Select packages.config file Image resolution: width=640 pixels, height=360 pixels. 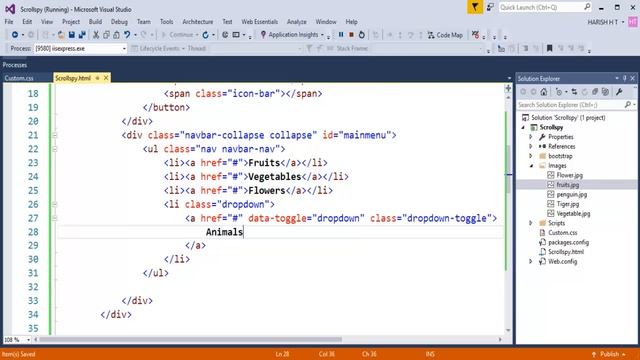coord(568,242)
